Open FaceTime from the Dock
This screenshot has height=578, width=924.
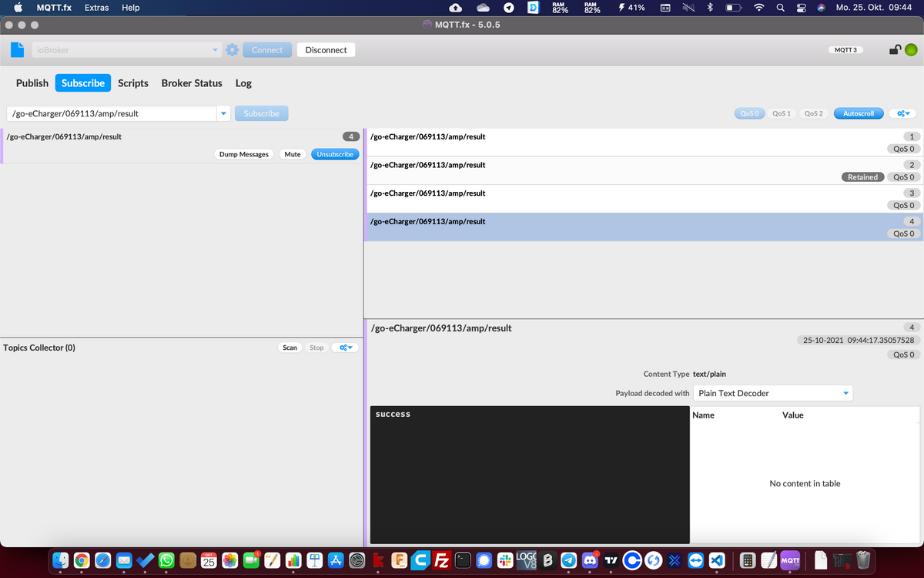(250, 560)
